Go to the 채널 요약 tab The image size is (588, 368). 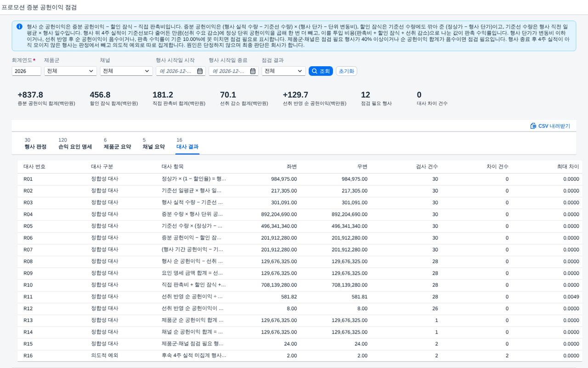click(153, 144)
